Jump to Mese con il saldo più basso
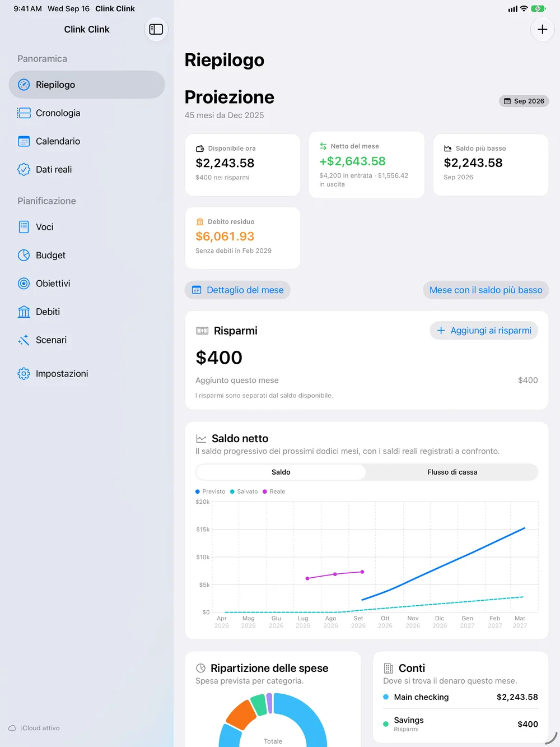Image resolution: width=560 pixels, height=747 pixels. click(x=486, y=290)
